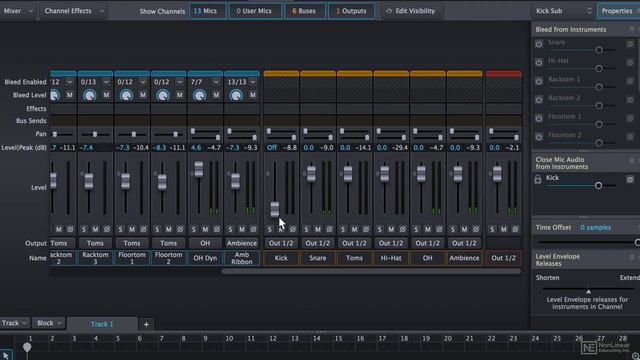
Task: Solo the Ambience bus channel
Action: (x=453, y=229)
